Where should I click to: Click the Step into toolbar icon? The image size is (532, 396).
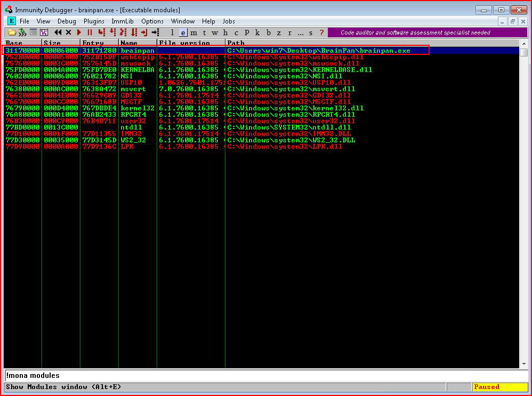pyautogui.click(x=101, y=33)
